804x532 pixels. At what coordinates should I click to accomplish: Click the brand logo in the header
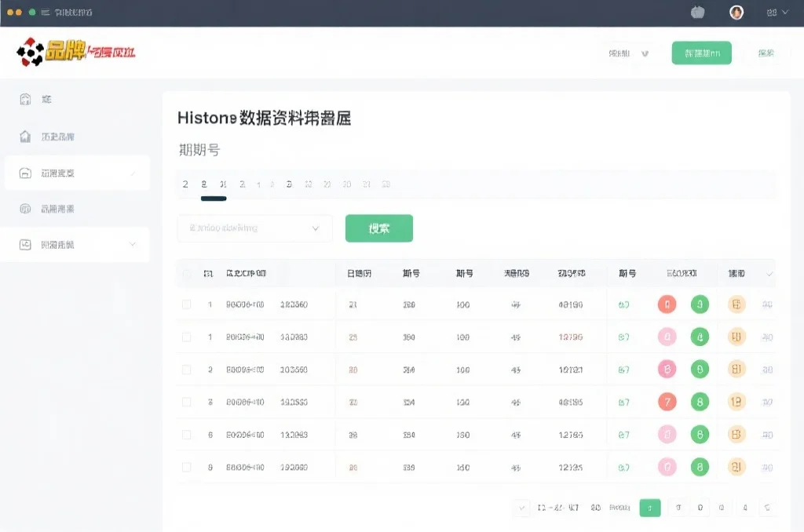tap(76, 53)
